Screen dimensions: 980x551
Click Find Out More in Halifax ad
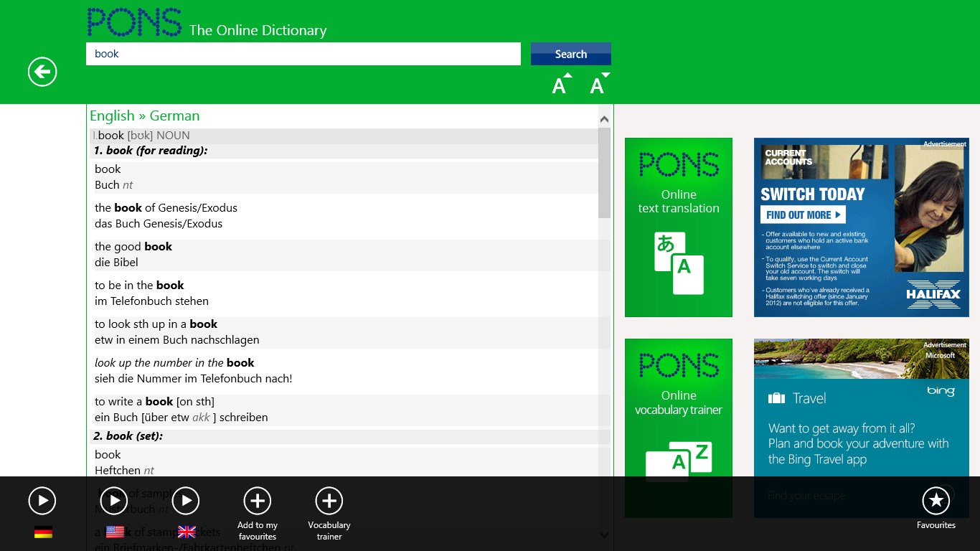803,215
